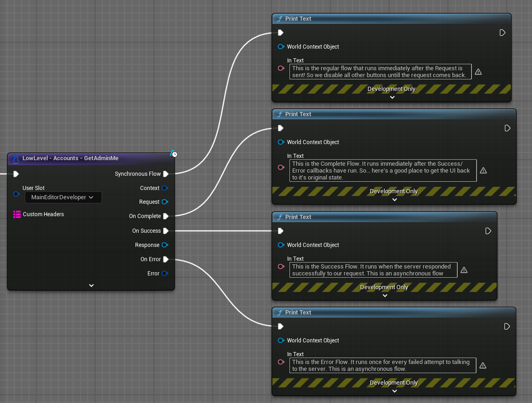Viewport: 532px width, 403px height.
Task: Click the On Complete execution pin
Action: click(166, 216)
